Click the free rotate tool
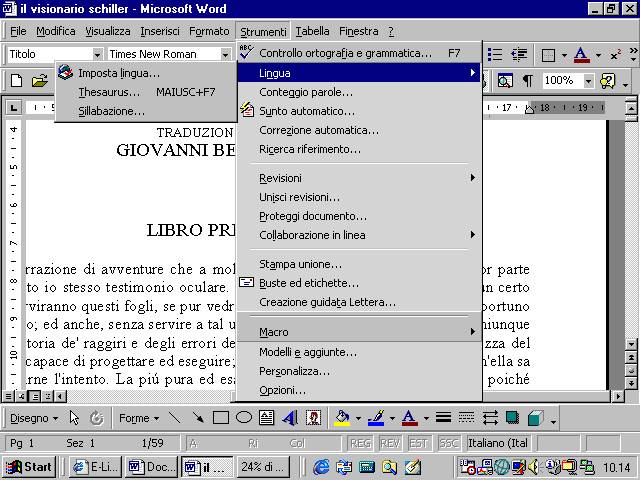The width and height of the screenshot is (640, 480). [x=97, y=418]
